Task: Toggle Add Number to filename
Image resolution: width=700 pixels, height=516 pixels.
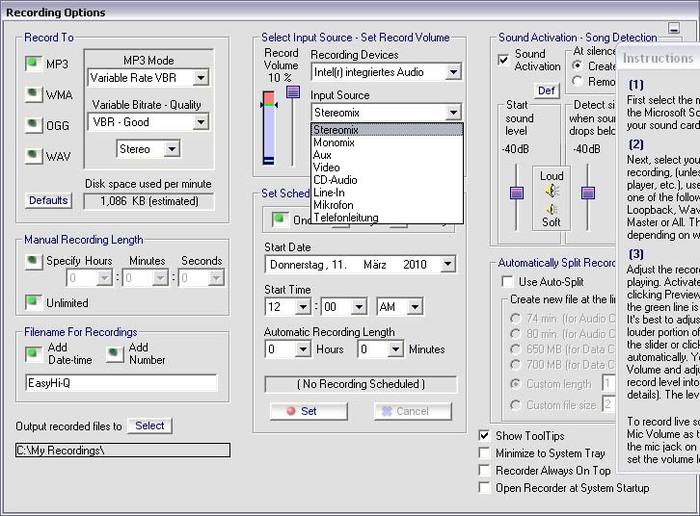Action: click(114, 354)
